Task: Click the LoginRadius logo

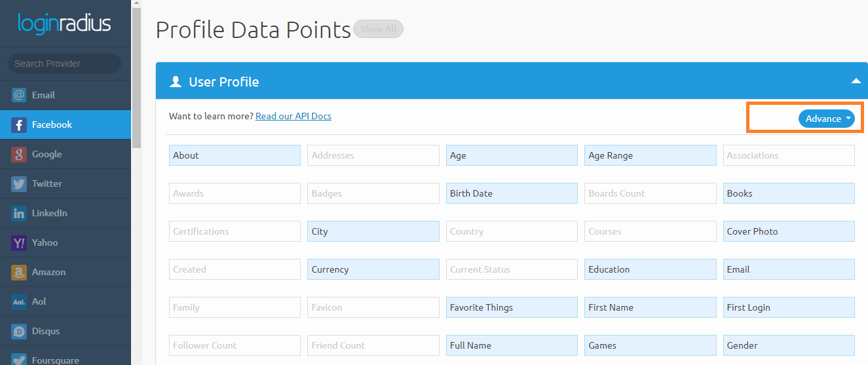Action: pyautogui.click(x=64, y=24)
